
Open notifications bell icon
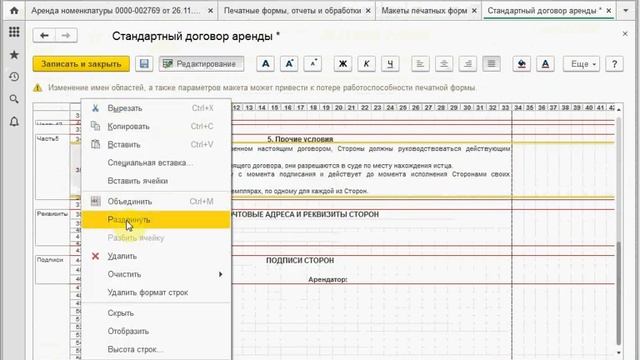[x=14, y=122]
